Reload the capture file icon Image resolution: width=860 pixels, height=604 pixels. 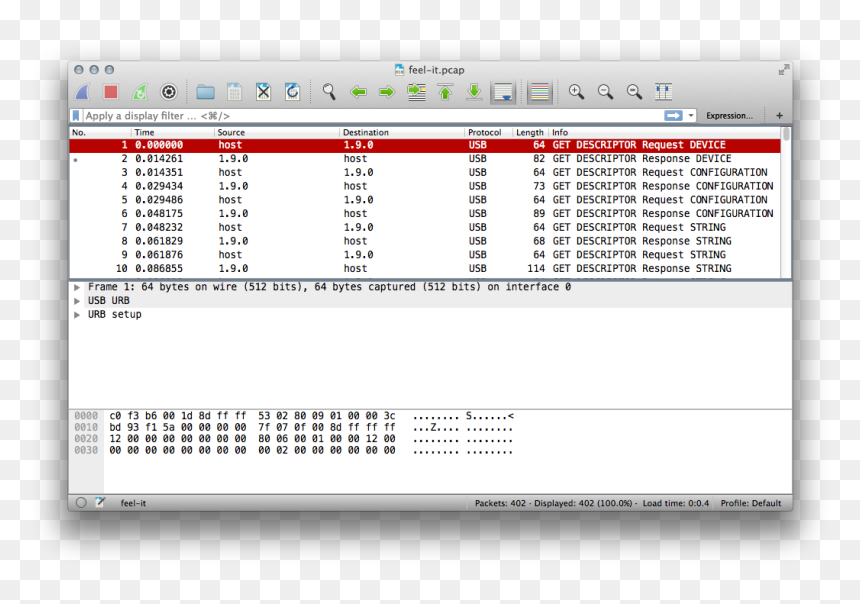tap(292, 92)
